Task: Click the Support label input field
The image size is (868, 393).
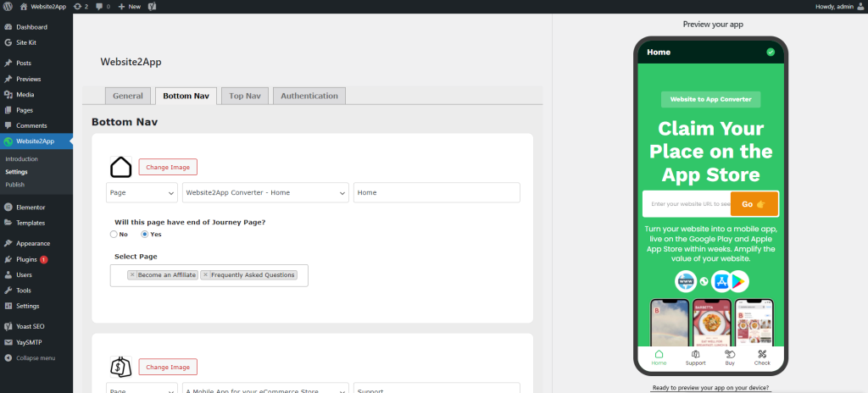Action: (437, 387)
